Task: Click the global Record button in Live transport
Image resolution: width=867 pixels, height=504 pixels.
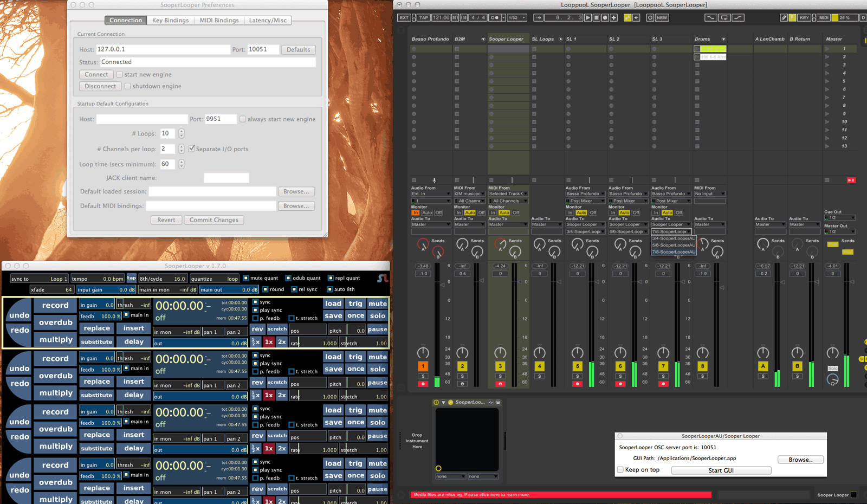Action: [x=605, y=17]
